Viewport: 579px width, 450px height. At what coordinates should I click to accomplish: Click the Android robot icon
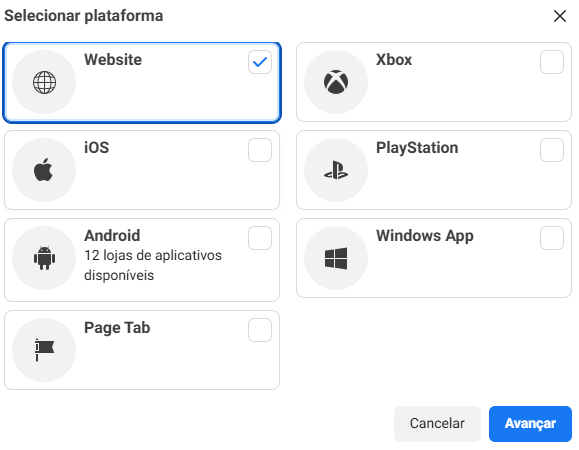click(x=44, y=258)
